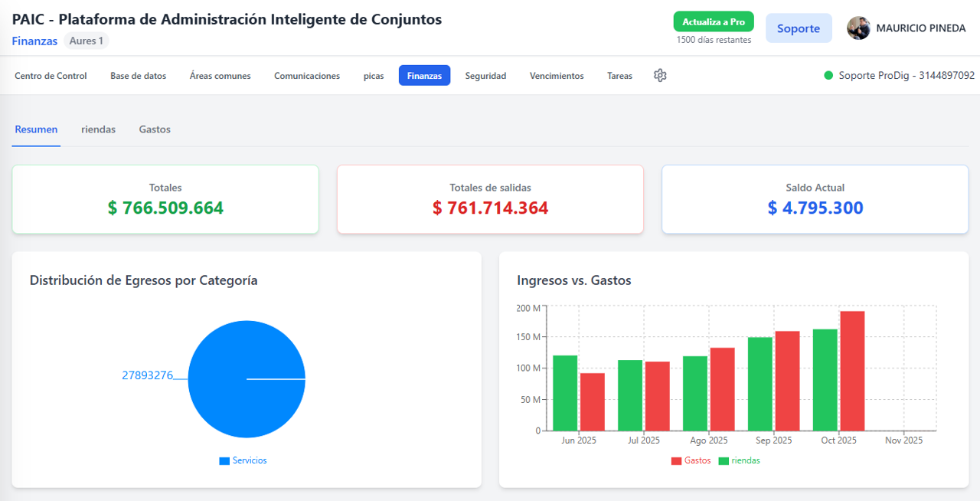Open the Soporte button
Screen dimensions: 980x501
click(799, 28)
